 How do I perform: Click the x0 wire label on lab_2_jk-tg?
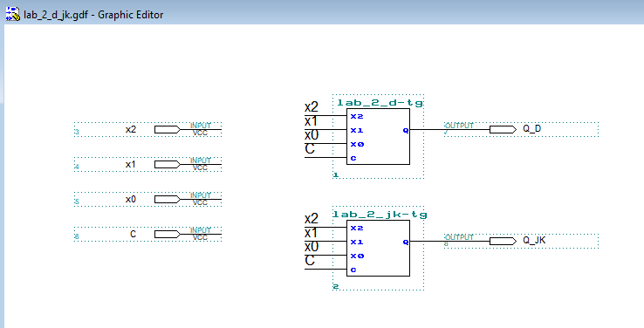[x=312, y=247]
